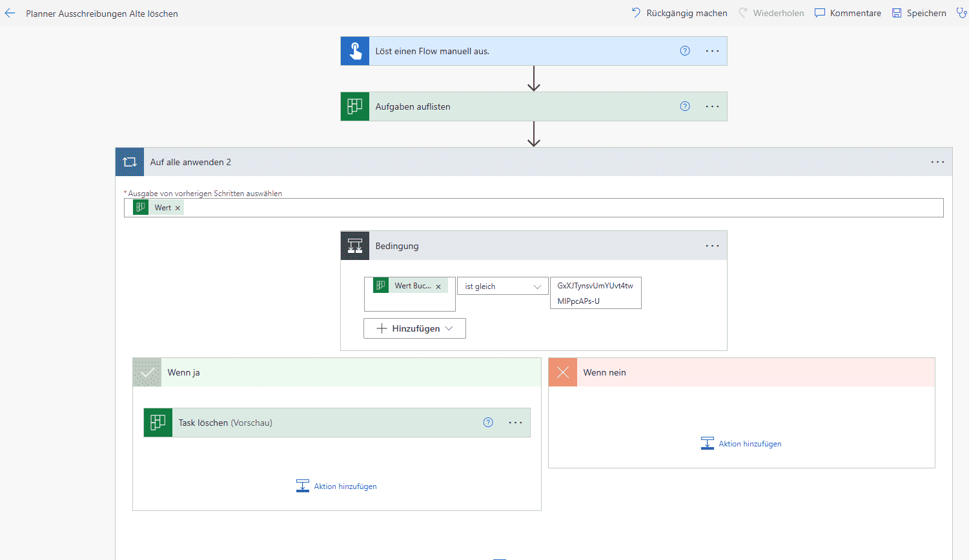This screenshot has height=560, width=969.
Task: Save the flow using Speichern
Action: point(919,12)
